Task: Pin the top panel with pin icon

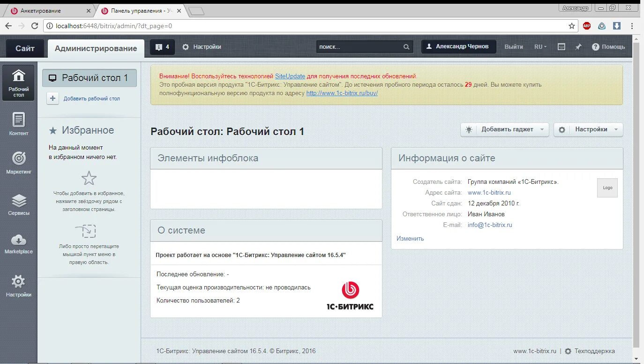Action: [578, 47]
